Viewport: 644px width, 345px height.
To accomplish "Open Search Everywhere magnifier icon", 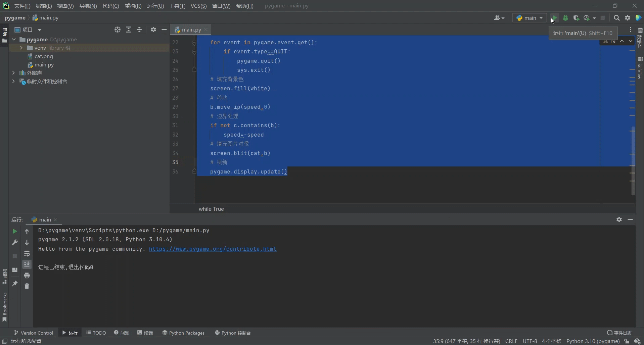I will [617, 18].
